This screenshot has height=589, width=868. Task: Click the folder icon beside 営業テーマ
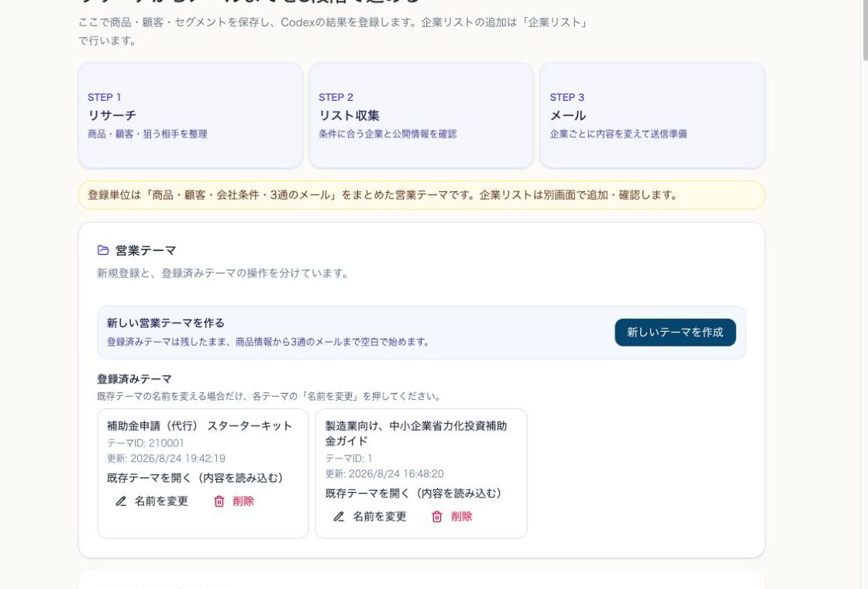[103, 250]
